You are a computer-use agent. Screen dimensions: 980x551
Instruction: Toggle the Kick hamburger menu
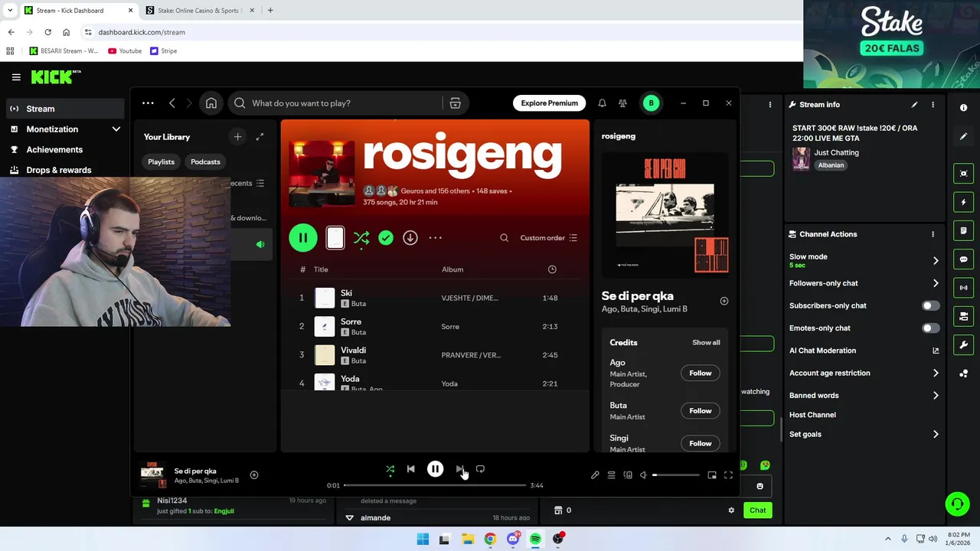pos(16,77)
